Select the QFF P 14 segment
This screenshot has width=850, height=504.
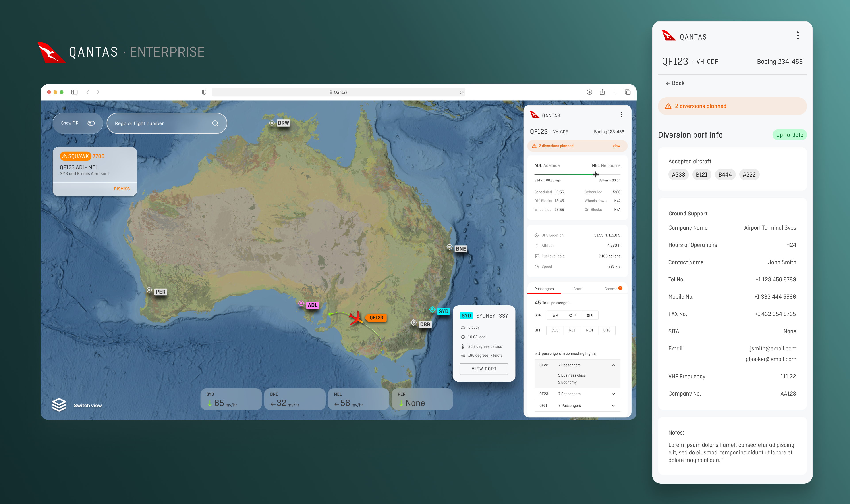[589, 330]
